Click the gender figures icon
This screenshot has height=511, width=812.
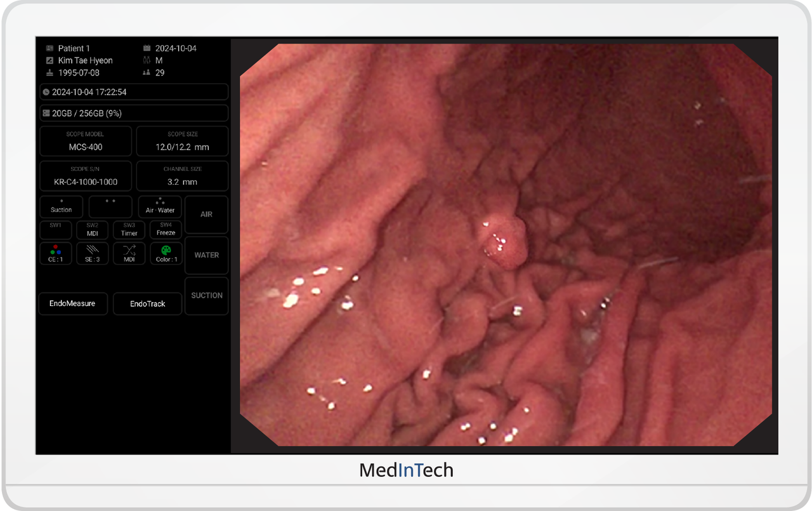coord(147,60)
